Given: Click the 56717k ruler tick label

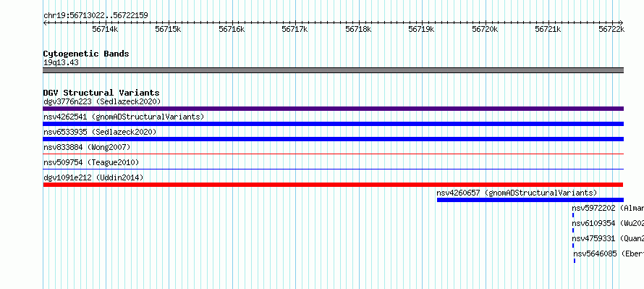Looking at the screenshot, I should pos(295,29).
